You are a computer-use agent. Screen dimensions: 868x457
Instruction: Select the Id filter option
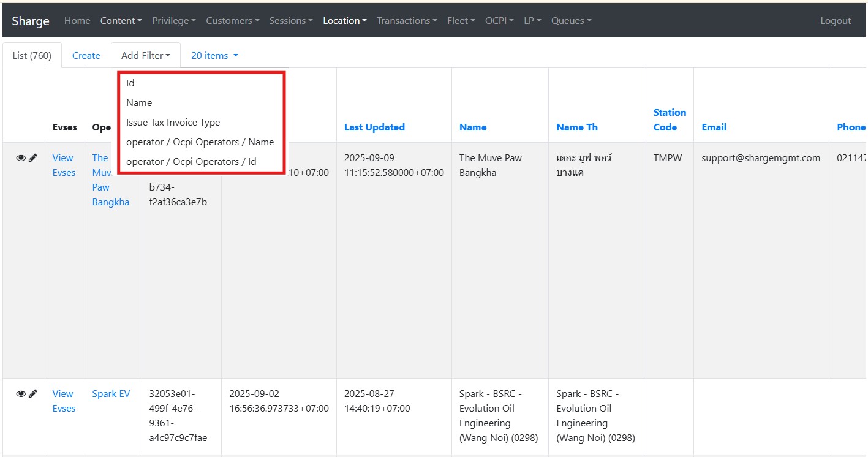130,83
